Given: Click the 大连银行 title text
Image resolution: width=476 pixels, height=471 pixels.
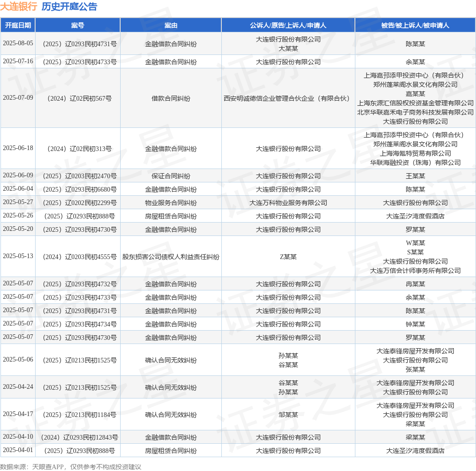Looking at the screenshot, I should (18, 6).
